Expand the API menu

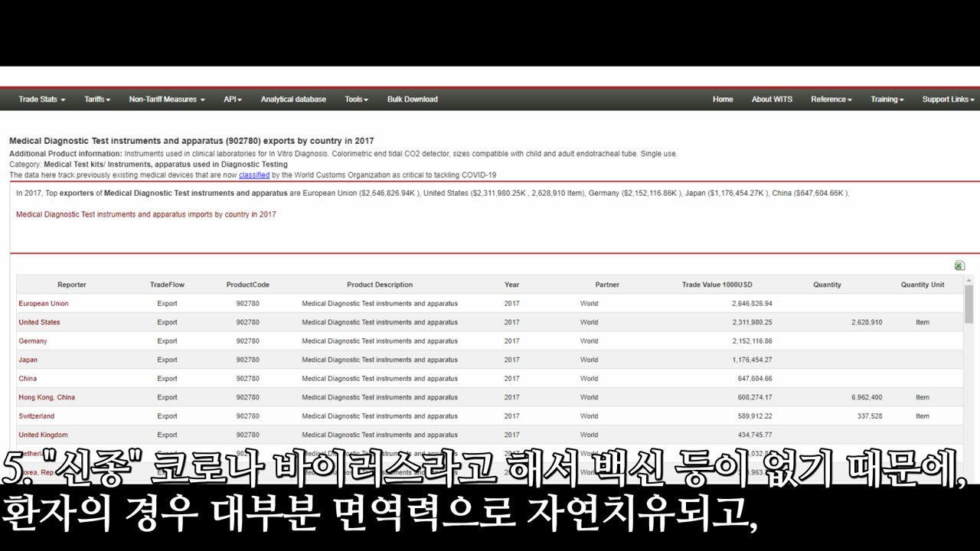click(x=233, y=99)
